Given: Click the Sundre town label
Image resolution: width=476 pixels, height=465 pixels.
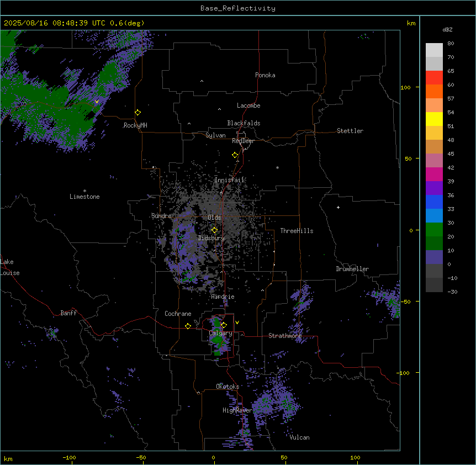Looking at the screenshot, I should coord(161,216).
